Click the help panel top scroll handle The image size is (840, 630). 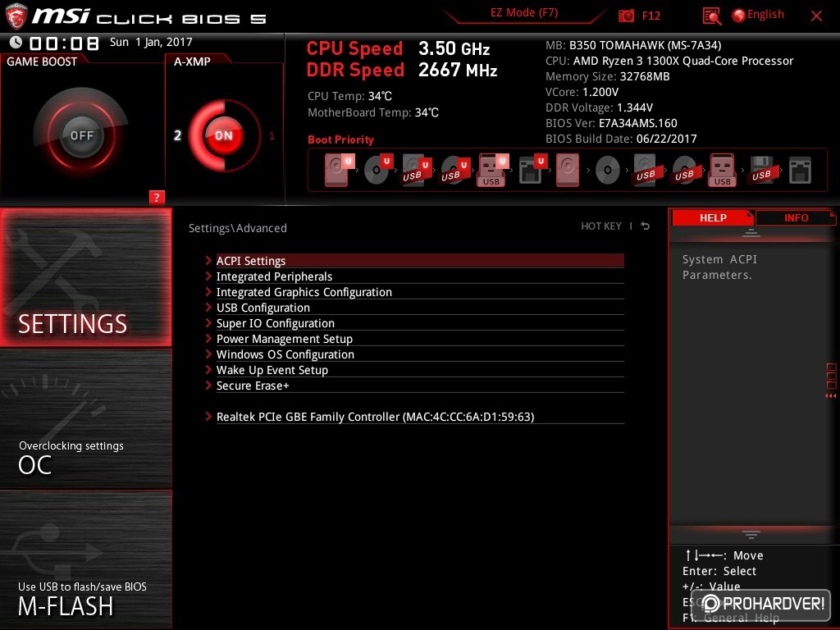(x=751, y=232)
